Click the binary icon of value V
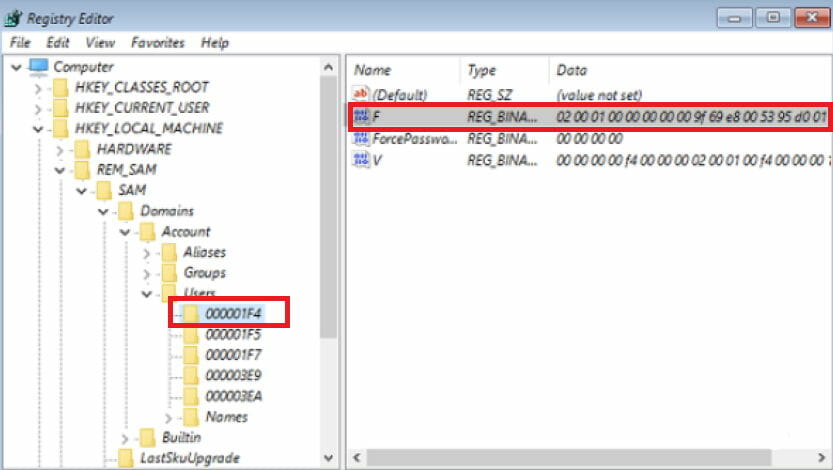 (361, 159)
